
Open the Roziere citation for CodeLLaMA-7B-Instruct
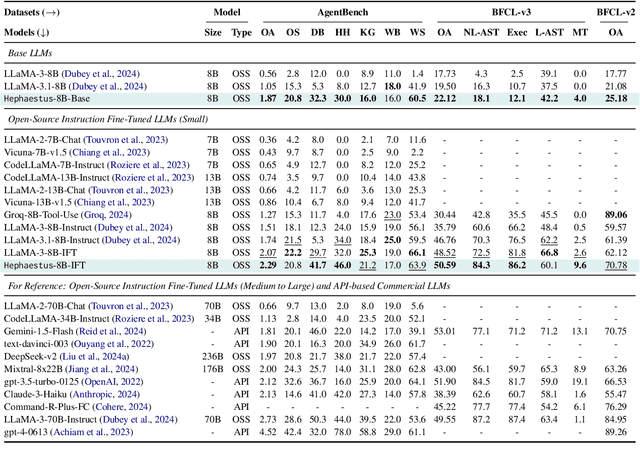[x=149, y=165]
